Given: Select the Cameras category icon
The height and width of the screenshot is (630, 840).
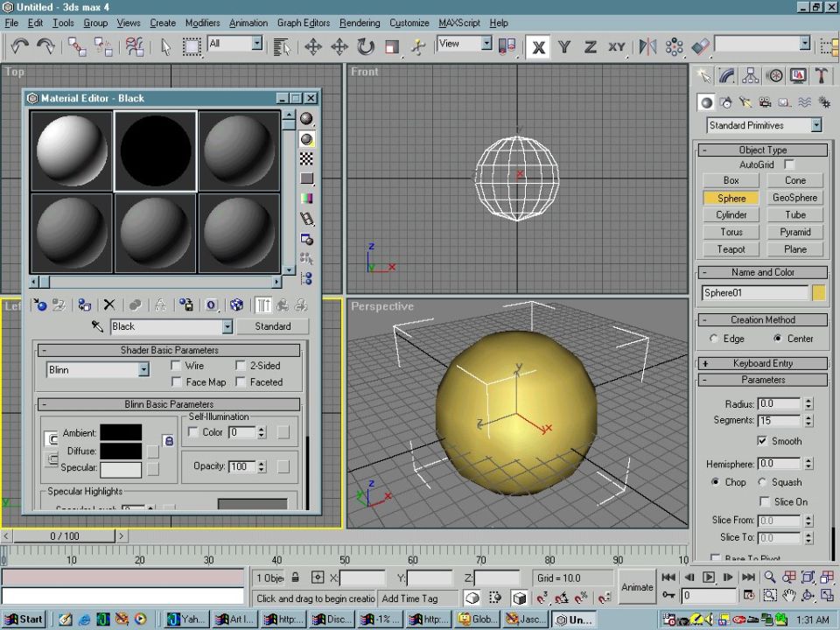Looking at the screenshot, I should 765,102.
